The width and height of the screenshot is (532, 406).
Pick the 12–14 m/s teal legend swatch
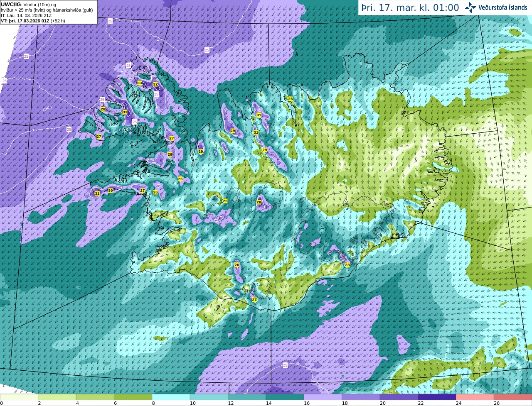coord(247,397)
